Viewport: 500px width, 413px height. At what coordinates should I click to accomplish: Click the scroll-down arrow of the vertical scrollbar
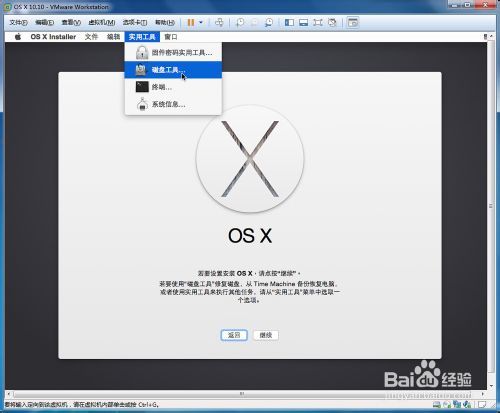[x=491, y=386]
